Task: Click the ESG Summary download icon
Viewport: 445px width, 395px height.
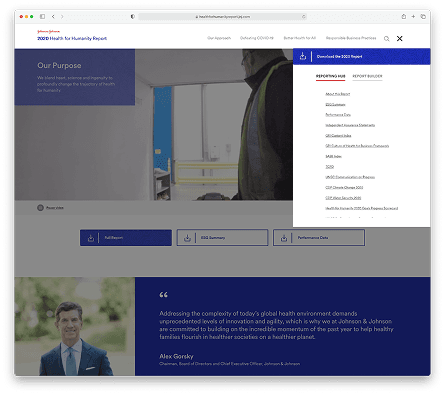Action: click(187, 238)
